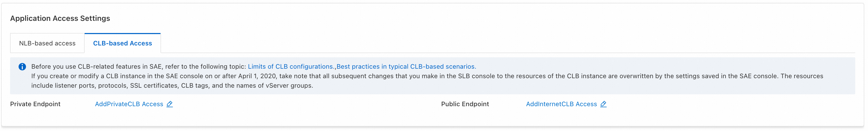868x131 pixels.
Task: Click the "listener ports" text in the notice
Action: pyautogui.click(x=75, y=86)
